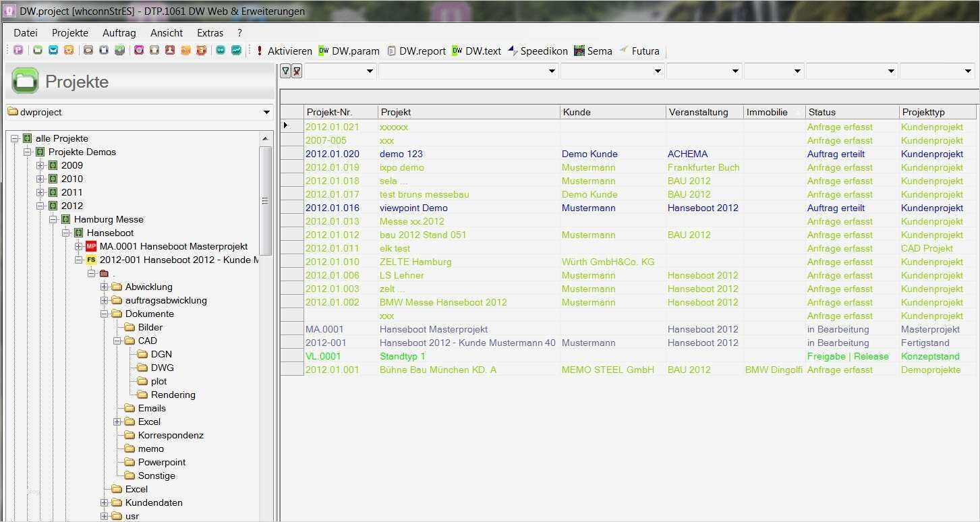This screenshot has width=980, height=522.
Task: Click the yellow FS icon of 2012-001 Hanseboot
Action: (x=91, y=260)
